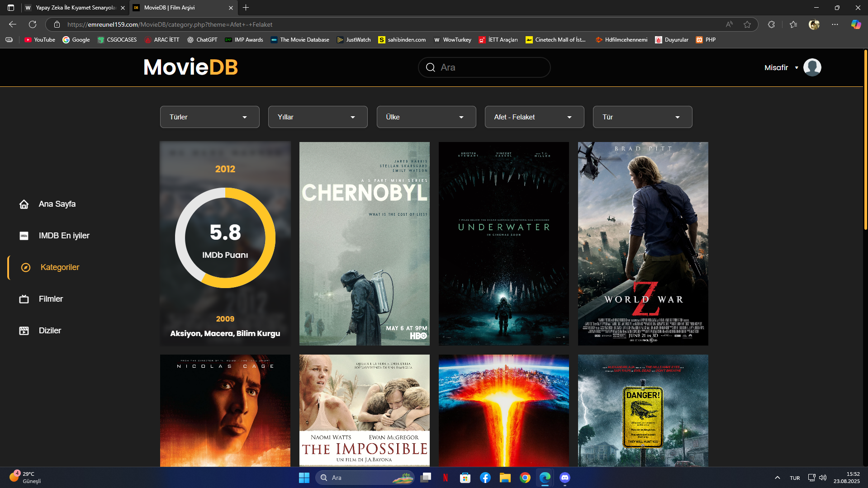Screen dimensions: 868x488
Task: Open File Explorer from the taskbar
Action: coord(505,478)
